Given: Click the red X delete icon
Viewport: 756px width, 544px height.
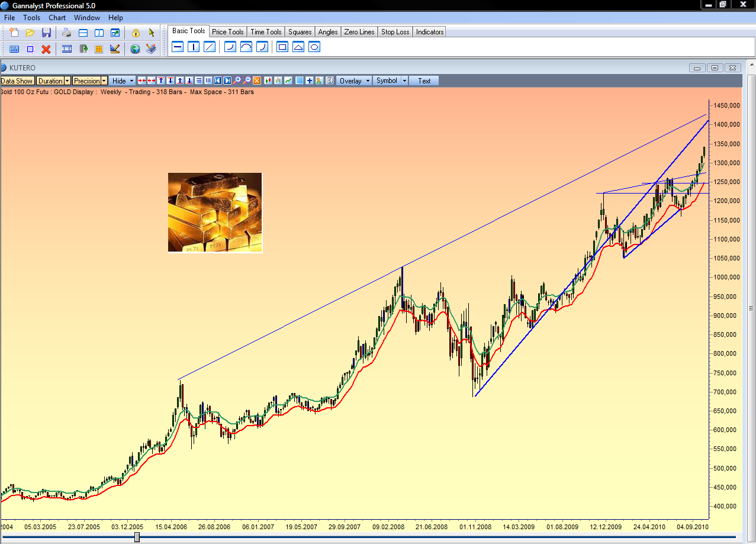Looking at the screenshot, I should click(x=46, y=49).
